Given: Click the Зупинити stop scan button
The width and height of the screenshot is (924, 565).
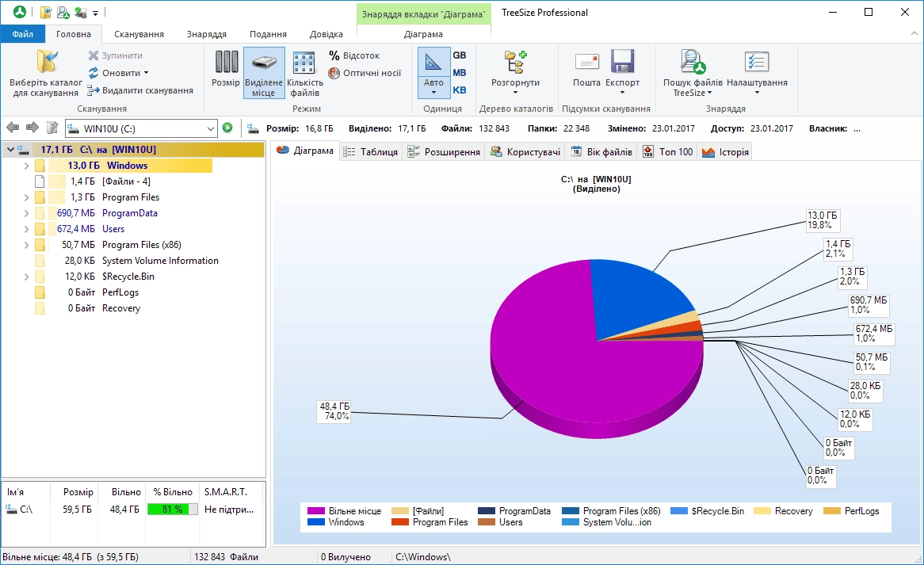Looking at the screenshot, I should tap(116, 55).
